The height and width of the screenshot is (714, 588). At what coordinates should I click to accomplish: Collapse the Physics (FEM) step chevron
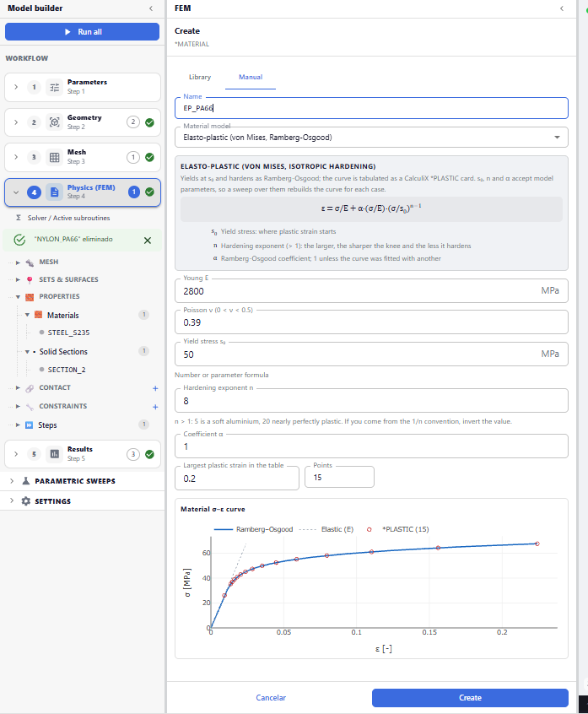[16, 192]
